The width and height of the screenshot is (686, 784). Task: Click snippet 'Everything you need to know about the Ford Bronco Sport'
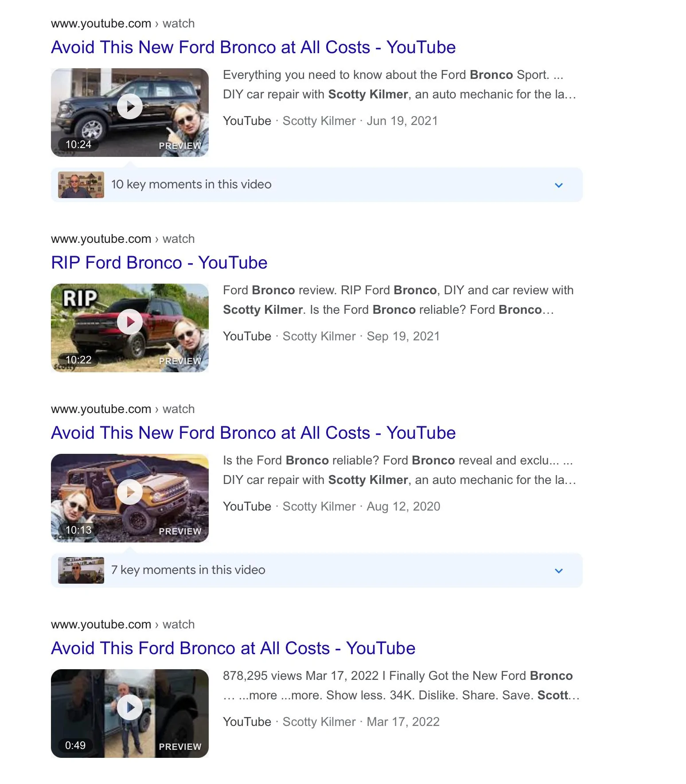[400, 85]
